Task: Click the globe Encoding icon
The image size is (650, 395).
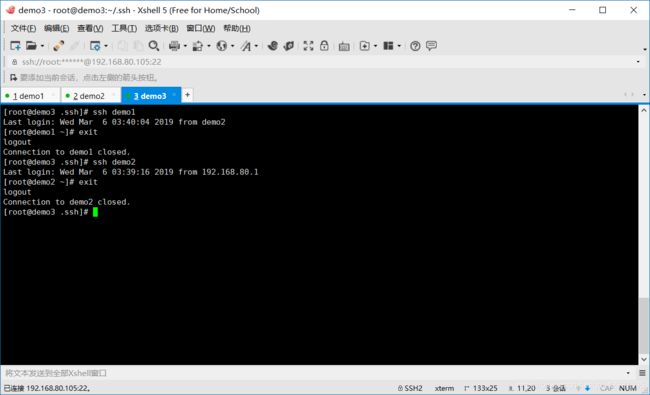Action: 222,46
